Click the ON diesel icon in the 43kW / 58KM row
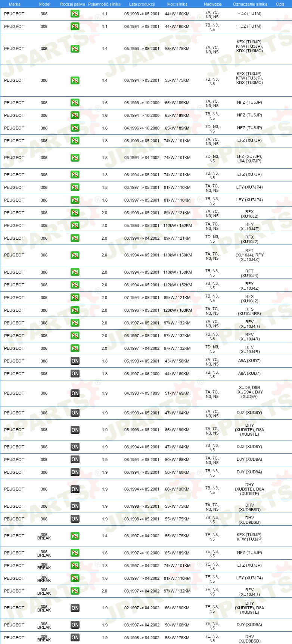292x644 pixels. coord(75,361)
